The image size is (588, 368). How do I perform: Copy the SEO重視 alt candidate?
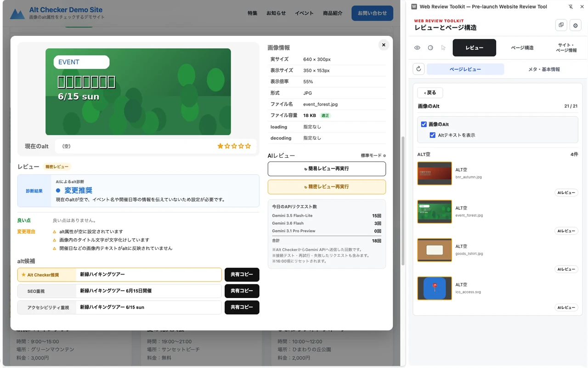pyautogui.click(x=242, y=291)
